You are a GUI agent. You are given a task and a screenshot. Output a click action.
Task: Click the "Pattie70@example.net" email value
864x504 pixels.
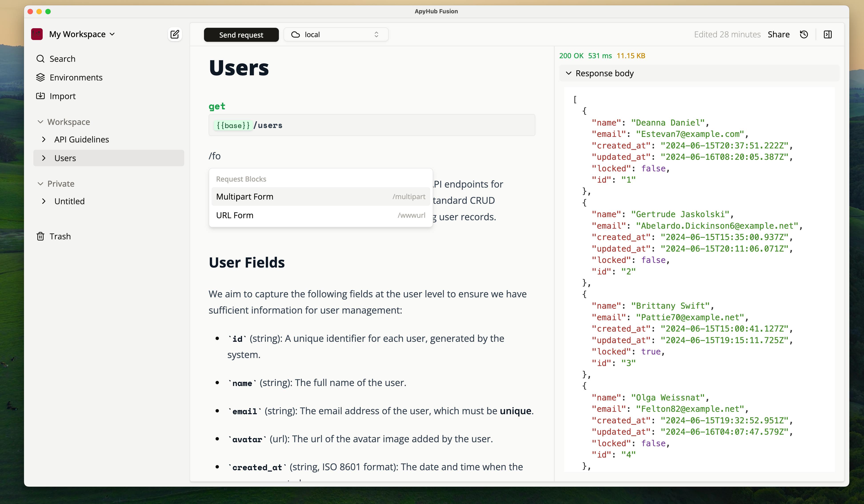pyautogui.click(x=690, y=317)
